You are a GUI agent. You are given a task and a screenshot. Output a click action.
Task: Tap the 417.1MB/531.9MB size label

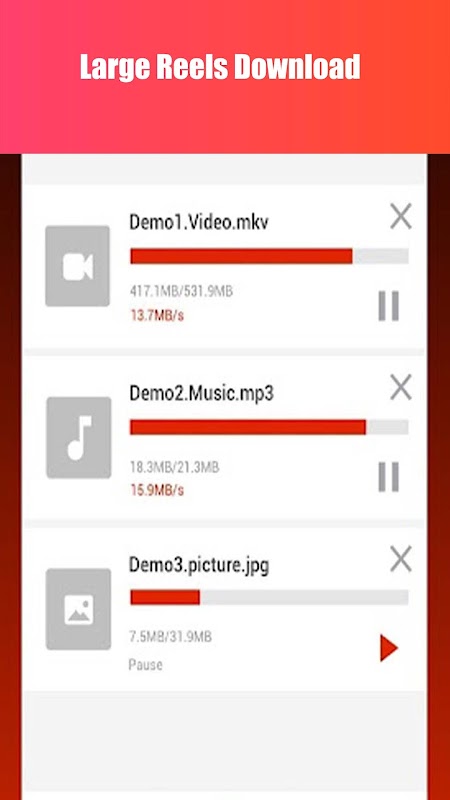point(181,291)
